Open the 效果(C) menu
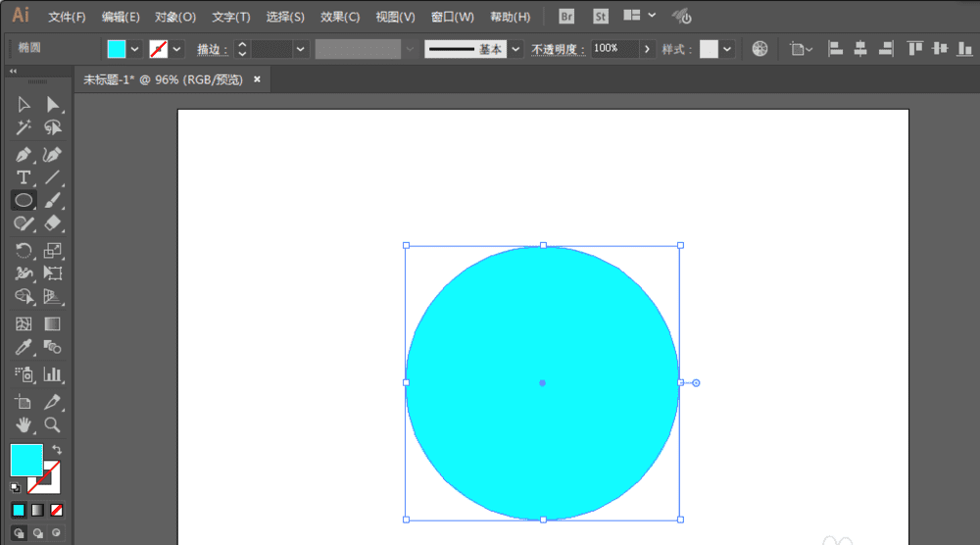 click(x=340, y=17)
